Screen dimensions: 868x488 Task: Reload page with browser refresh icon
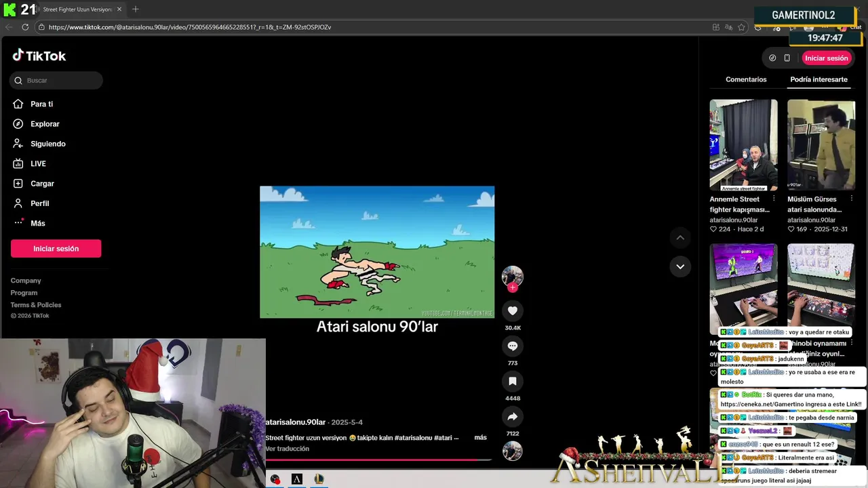[x=25, y=27]
